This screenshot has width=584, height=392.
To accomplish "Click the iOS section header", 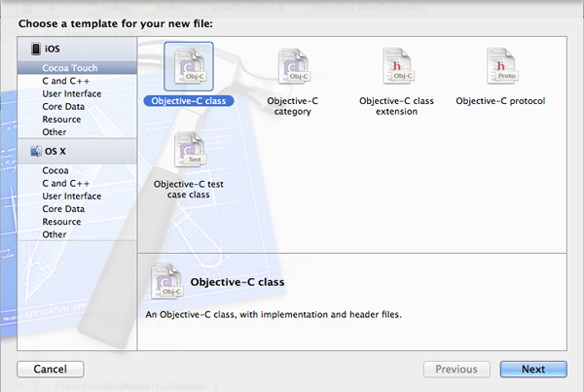I will click(x=77, y=49).
